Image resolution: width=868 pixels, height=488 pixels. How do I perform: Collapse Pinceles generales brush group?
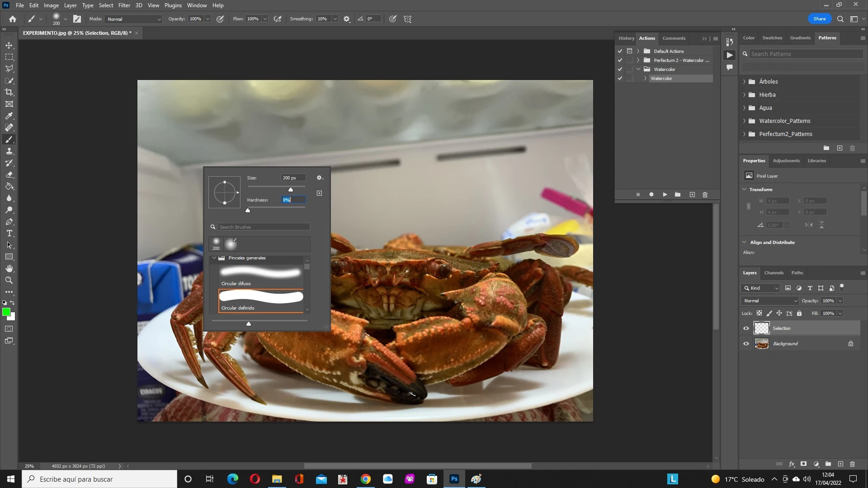point(214,258)
